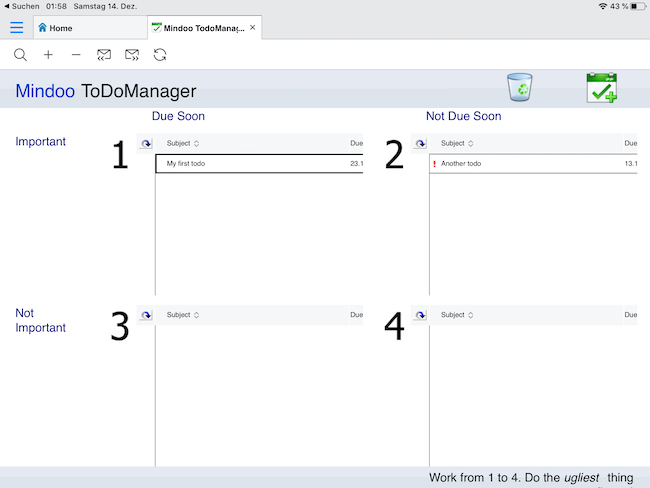650x488 pixels.
Task: Open the recycle bin trash icon
Action: 519,88
